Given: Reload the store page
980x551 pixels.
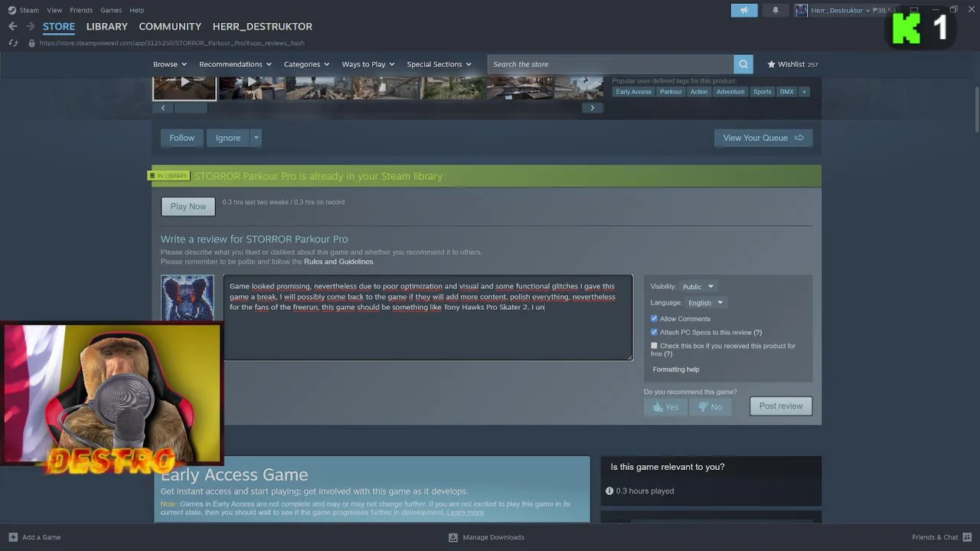Looking at the screenshot, I should pyautogui.click(x=13, y=43).
